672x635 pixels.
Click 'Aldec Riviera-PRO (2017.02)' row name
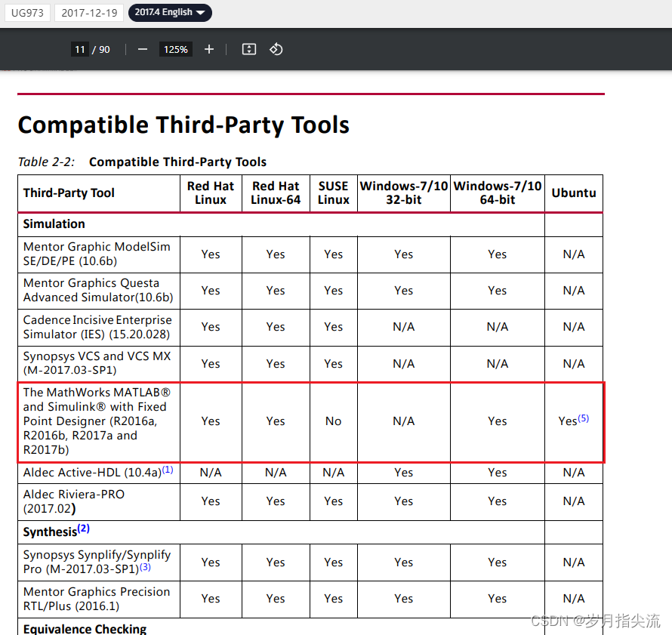tap(74, 501)
